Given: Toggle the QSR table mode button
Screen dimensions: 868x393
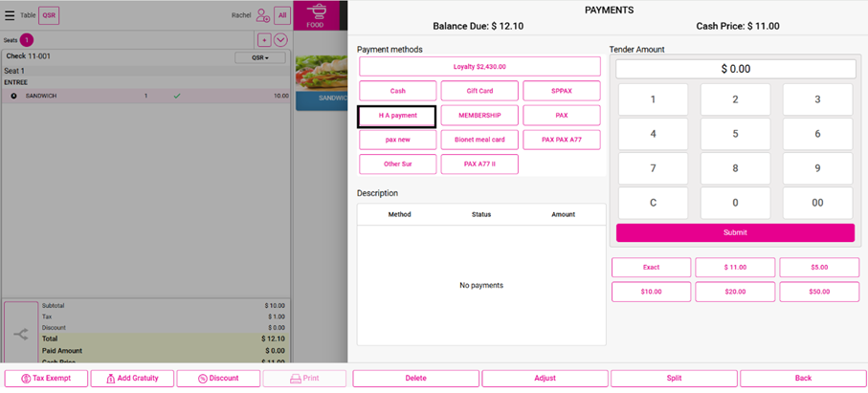Looking at the screenshot, I should 49,15.
